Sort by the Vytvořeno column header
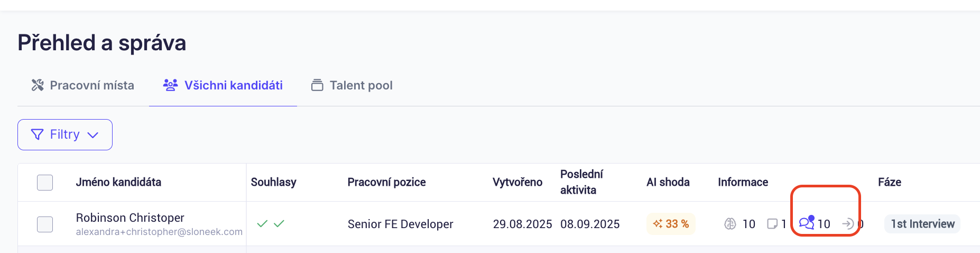 [x=517, y=182]
